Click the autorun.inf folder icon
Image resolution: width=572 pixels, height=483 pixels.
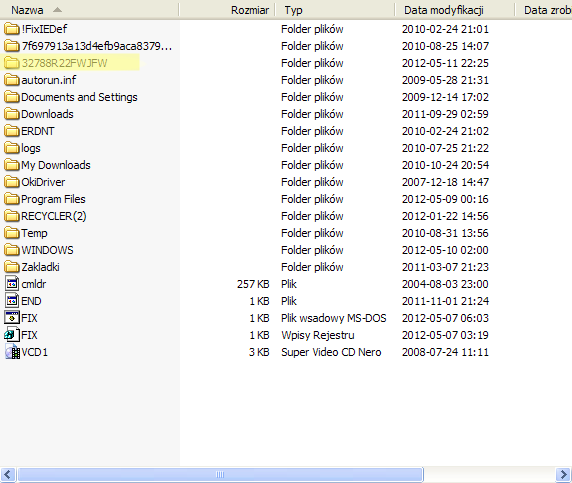(12, 80)
